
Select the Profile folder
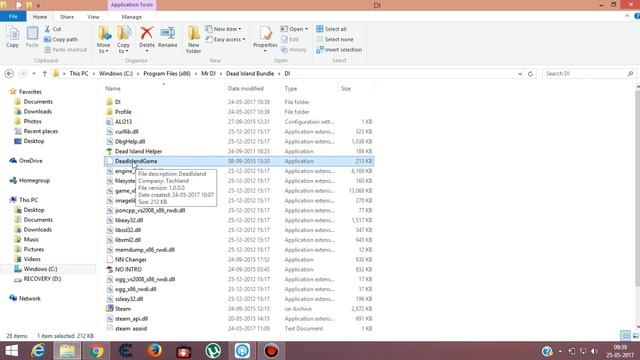pos(123,112)
